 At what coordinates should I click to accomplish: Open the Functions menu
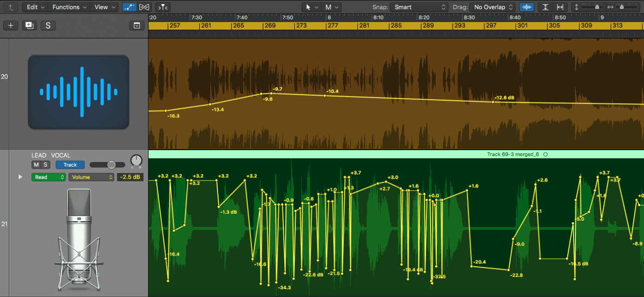69,7
